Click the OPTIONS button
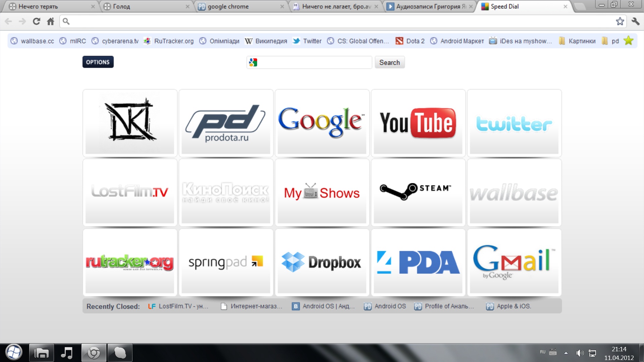Image resolution: width=644 pixels, height=362 pixels. coord(98,62)
